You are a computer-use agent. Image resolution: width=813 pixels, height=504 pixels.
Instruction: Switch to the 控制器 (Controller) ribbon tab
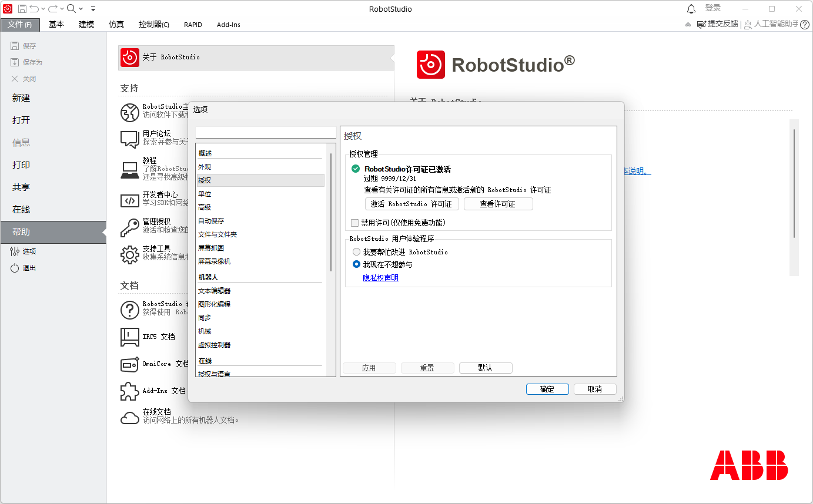point(154,25)
